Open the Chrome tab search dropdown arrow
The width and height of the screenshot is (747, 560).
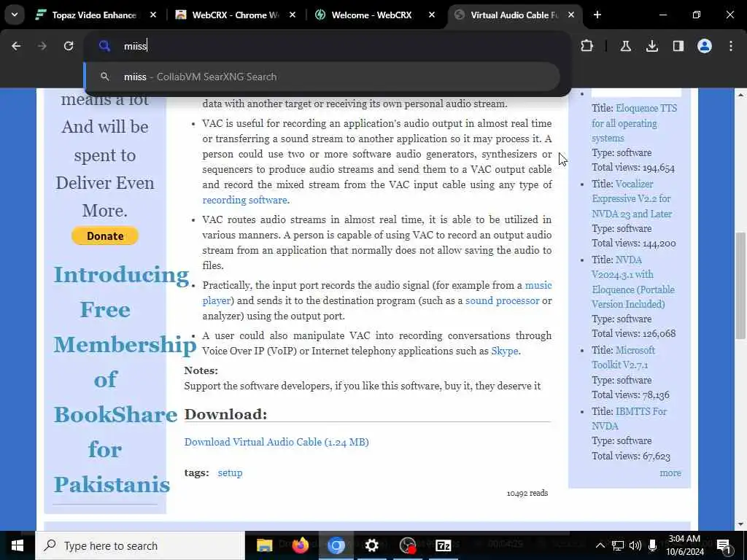15,15
